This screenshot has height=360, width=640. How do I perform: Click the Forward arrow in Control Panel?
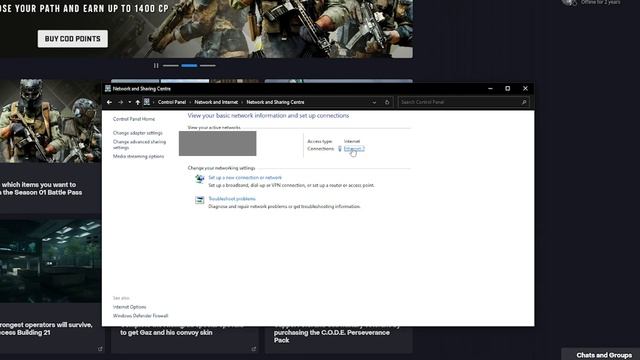coord(120,102)
